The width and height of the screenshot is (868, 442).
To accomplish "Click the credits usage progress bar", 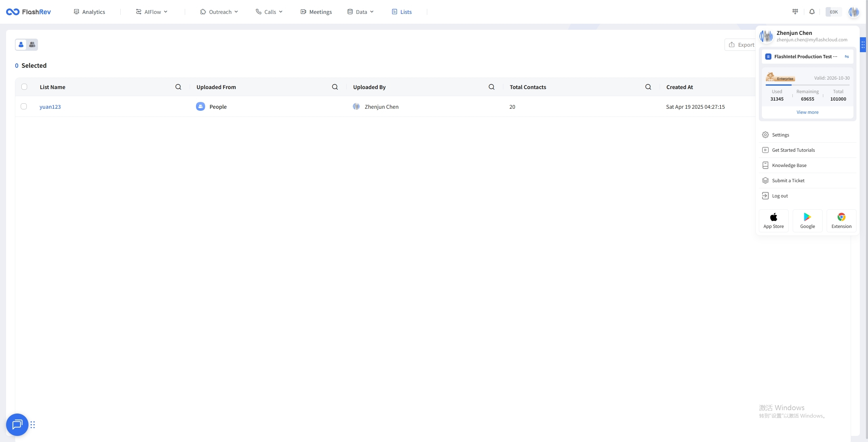I will (x=807, y=85).
